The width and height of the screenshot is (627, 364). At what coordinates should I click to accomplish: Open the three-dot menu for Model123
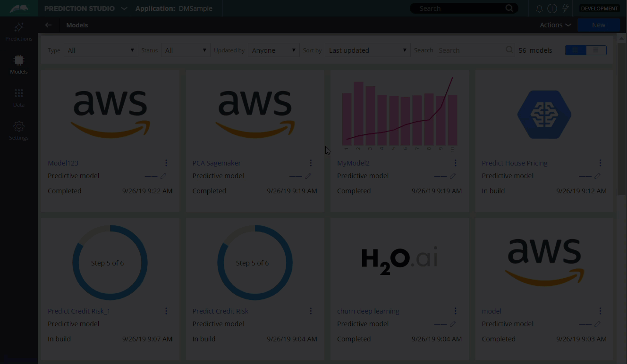click(x=166, y=163)
